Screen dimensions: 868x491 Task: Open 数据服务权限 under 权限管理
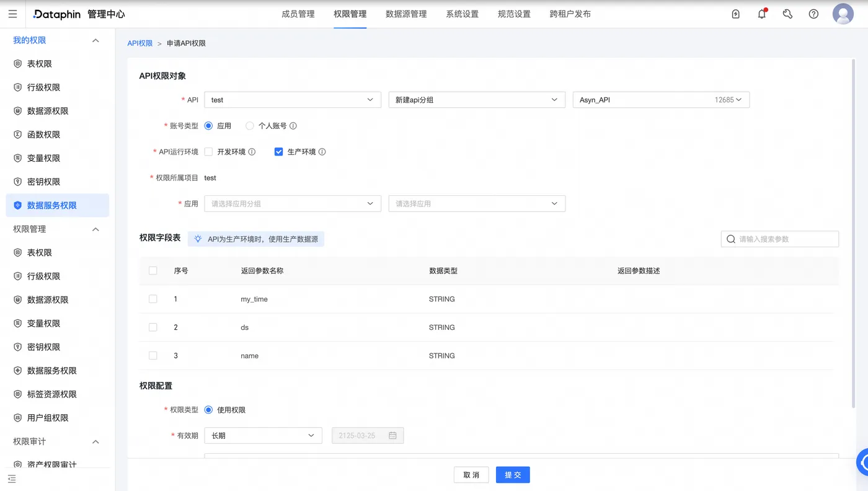pyautogui.click(x=57, y=371)
